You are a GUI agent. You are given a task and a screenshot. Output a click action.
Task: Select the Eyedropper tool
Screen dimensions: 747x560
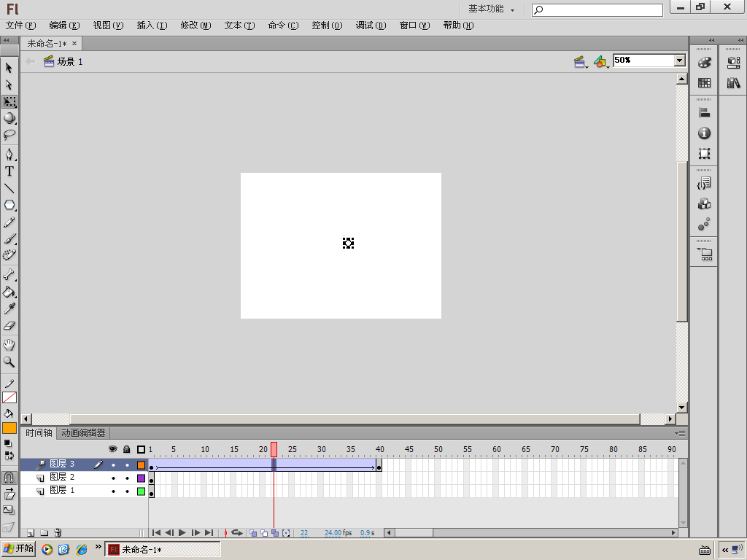pos(9,309)
